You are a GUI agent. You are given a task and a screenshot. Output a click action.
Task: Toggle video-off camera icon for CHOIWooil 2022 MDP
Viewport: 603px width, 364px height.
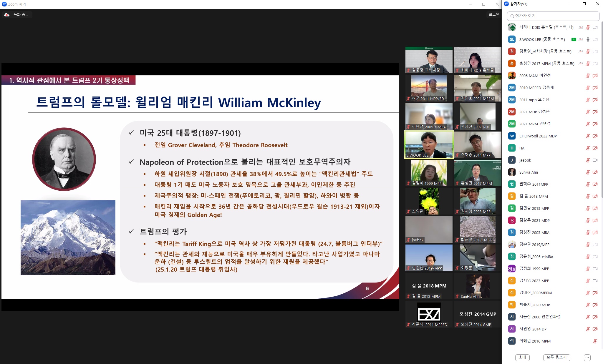point(595,136)
